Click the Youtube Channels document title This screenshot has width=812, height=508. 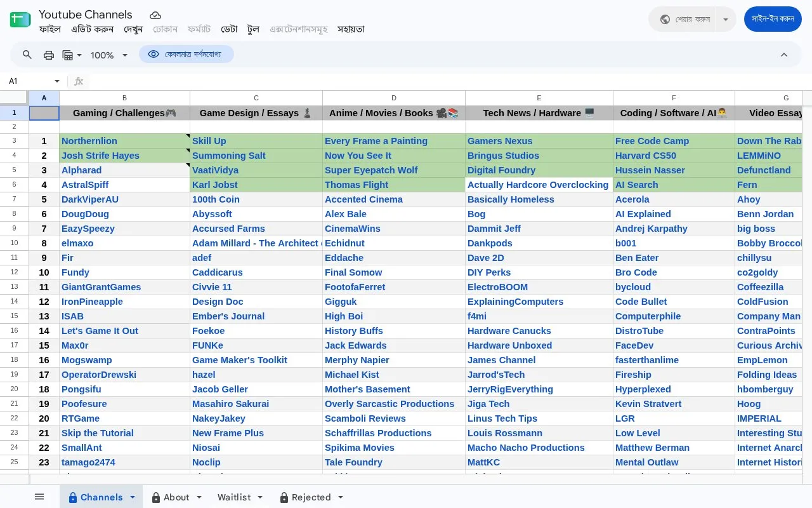click(86, 14)
